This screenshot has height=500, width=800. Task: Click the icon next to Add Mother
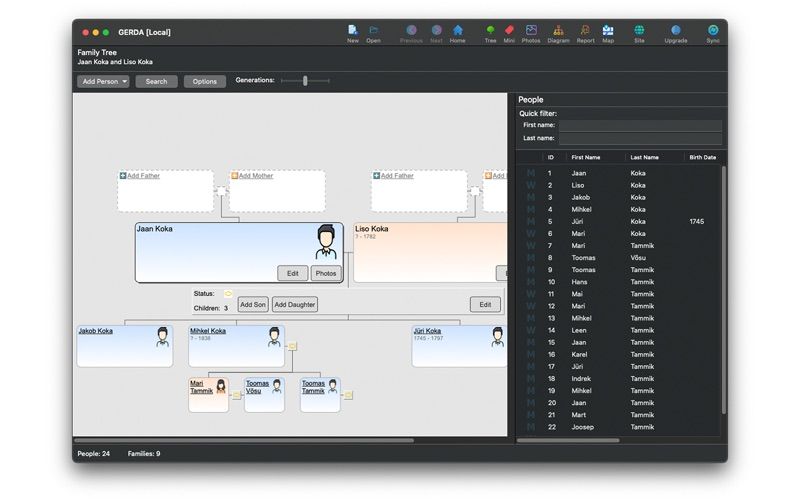[x=234, y=176]
